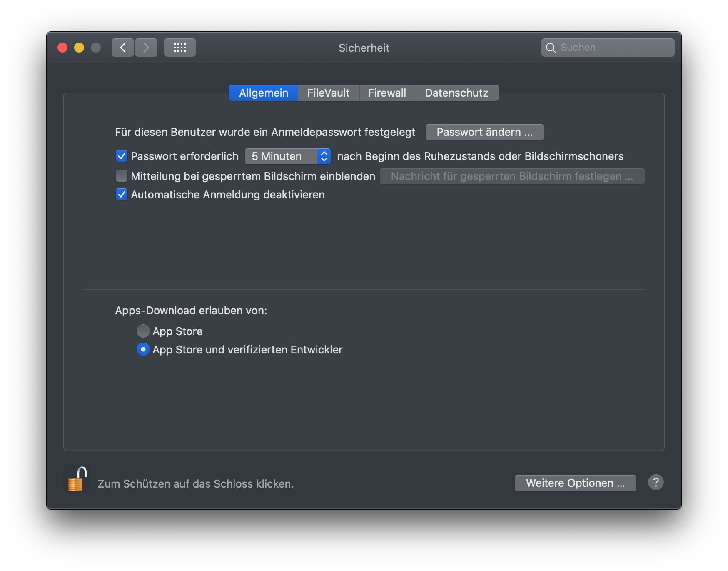Toggle Automatische Anmeldung deaktivieren checkbox
The width and height of the screenshot is (728, 571).
[122, 195]
